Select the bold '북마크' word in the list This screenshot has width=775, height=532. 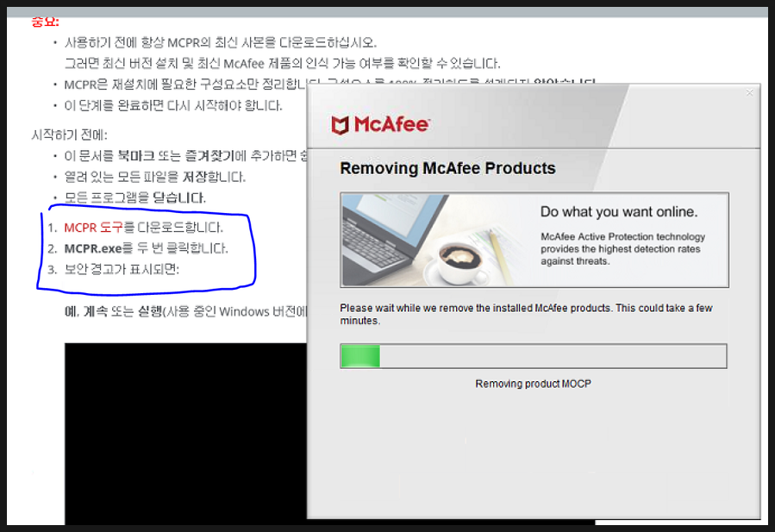[x=136, y=156]
